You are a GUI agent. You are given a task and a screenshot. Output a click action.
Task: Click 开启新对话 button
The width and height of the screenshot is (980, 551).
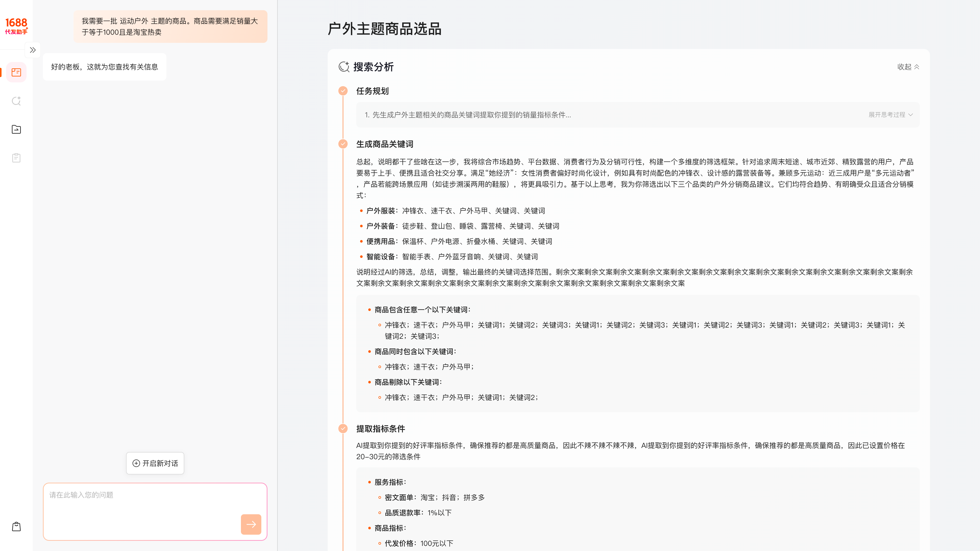pos(155,463)
